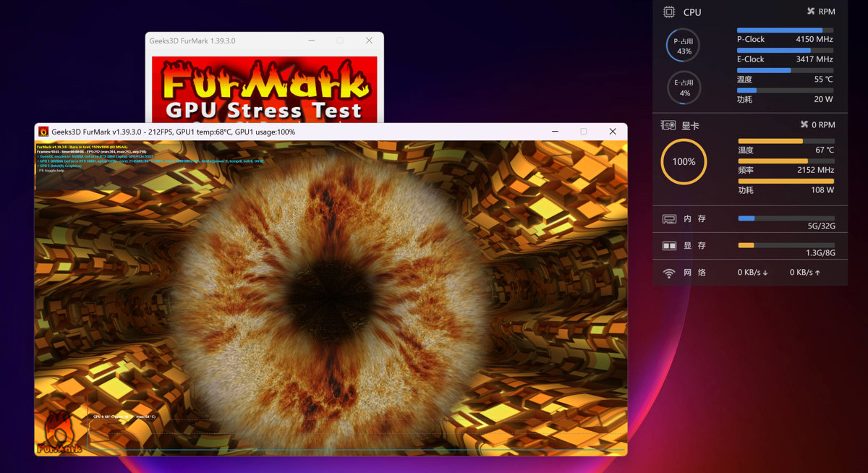Click the CPU 温度 progress bar
The width and height of the screenshot is (868, 473).
786,70
